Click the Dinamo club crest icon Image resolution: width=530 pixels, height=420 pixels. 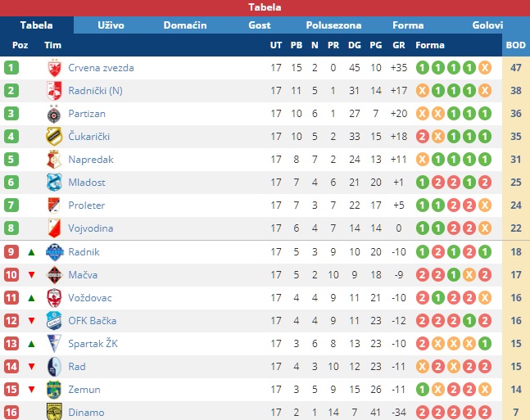54,412
